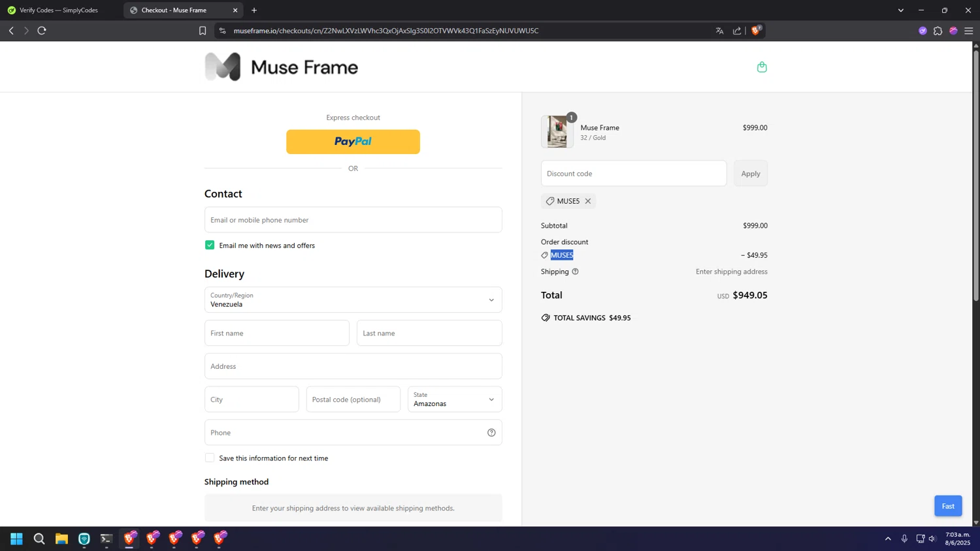
Task: Open the shopping bag cart icon
Action: click(x=762, y=67)
